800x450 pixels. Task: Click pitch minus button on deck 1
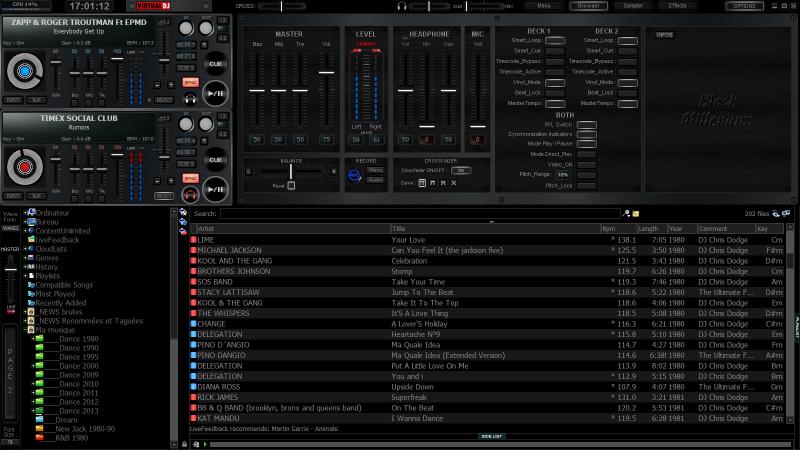[x=157, y=85]
